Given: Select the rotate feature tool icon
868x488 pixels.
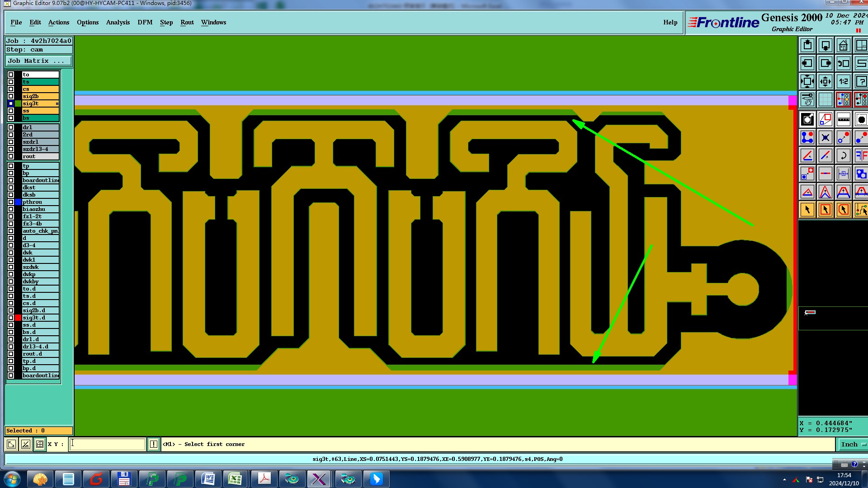Looking at the screenshot, I should click(x=843, y=155).
